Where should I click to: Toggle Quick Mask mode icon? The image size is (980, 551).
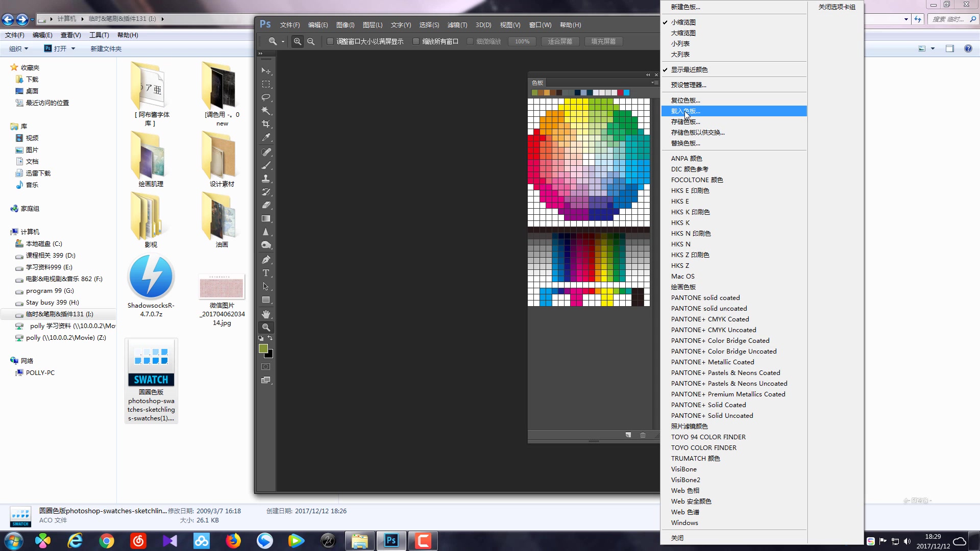[x=266, y=367]
